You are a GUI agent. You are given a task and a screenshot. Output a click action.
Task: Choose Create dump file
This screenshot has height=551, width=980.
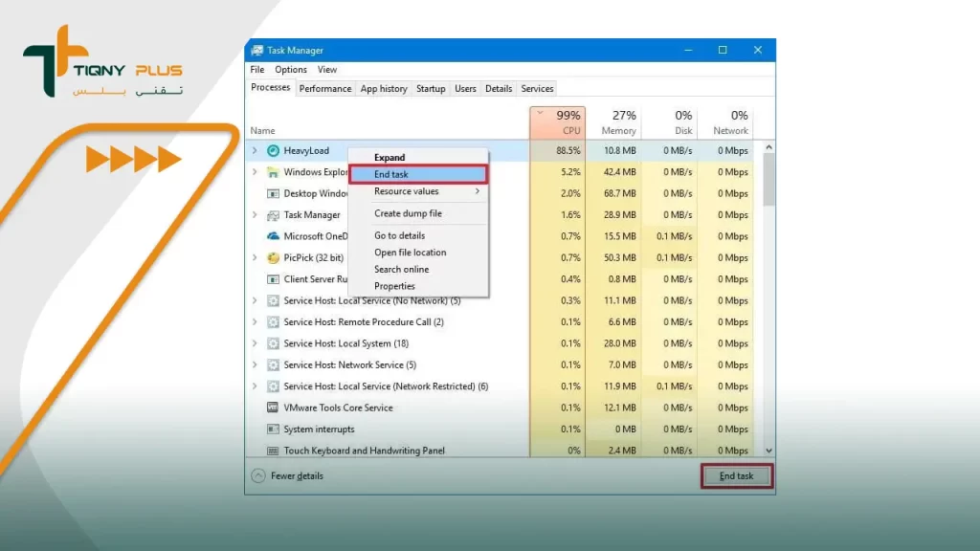click(x=418, y=213)
